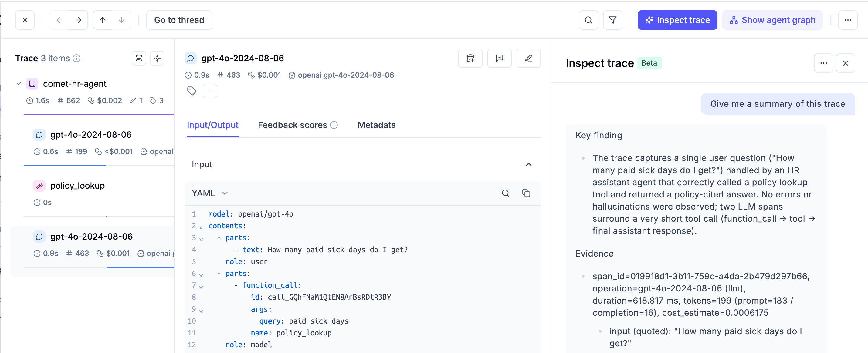Search within the YAML input code
Image resolution: width=868 pixels, height=353 pixels.
(x=505, y=193)
